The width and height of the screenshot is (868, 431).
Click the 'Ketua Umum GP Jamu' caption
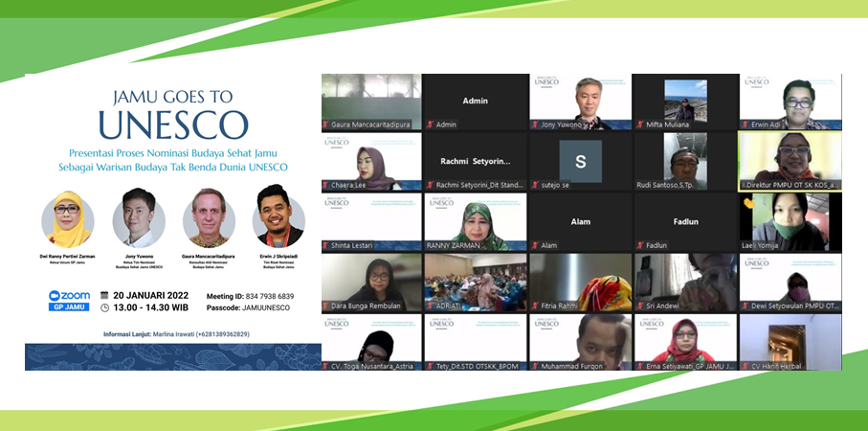coord(68,261)
